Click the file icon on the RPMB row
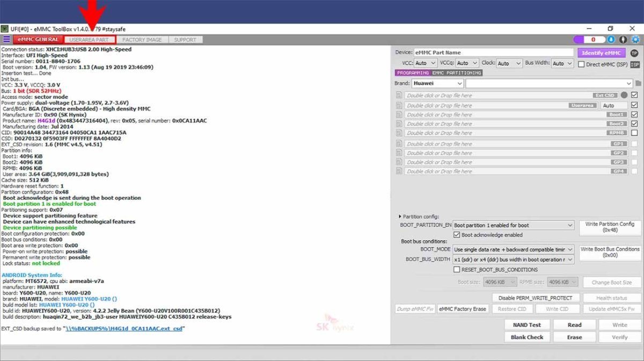 click(399, 133)
